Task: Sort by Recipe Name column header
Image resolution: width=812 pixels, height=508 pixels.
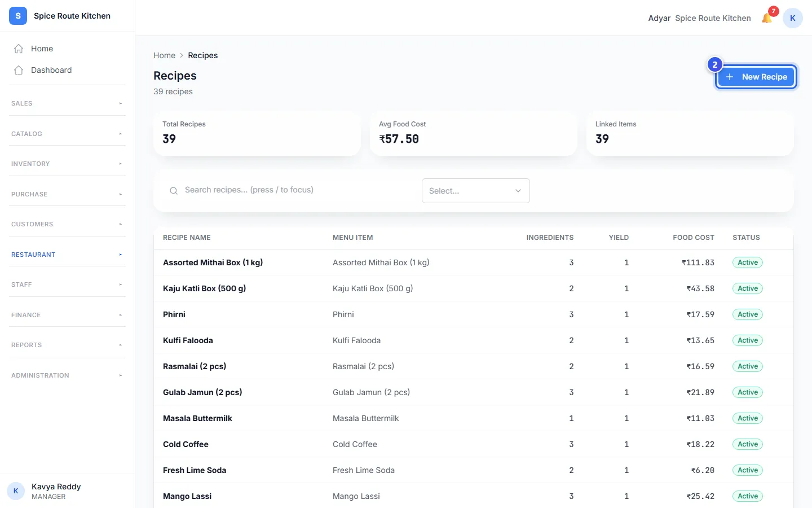Action: click(187, 238)
